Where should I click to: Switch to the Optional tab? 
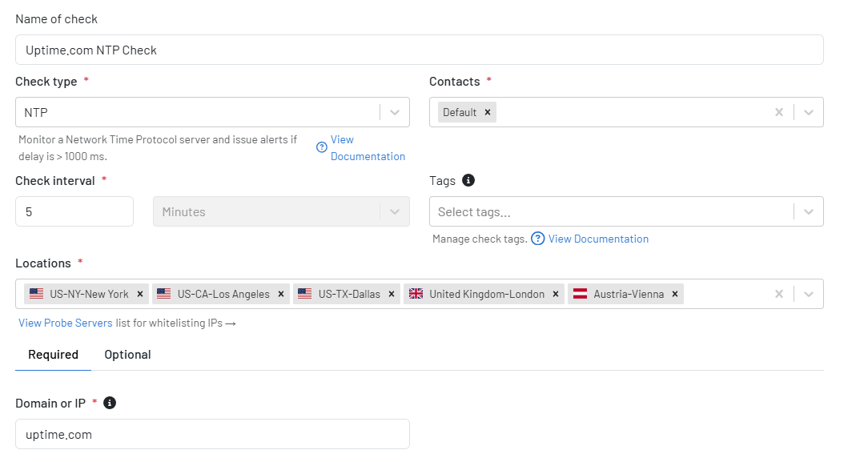(x=128, y=355)
